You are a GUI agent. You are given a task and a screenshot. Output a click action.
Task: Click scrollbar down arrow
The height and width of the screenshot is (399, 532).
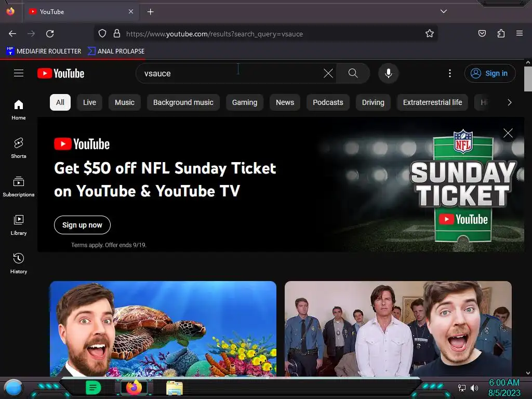(x=528, y=373)
